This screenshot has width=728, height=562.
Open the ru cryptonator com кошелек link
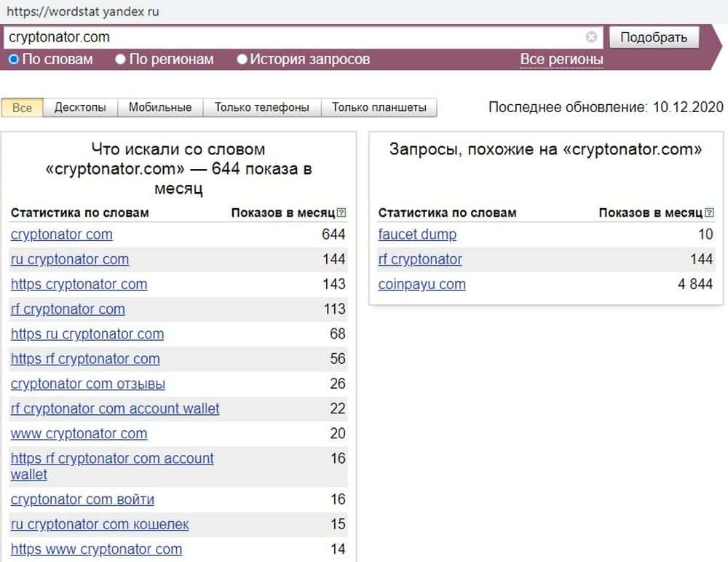tap(100, 524)
